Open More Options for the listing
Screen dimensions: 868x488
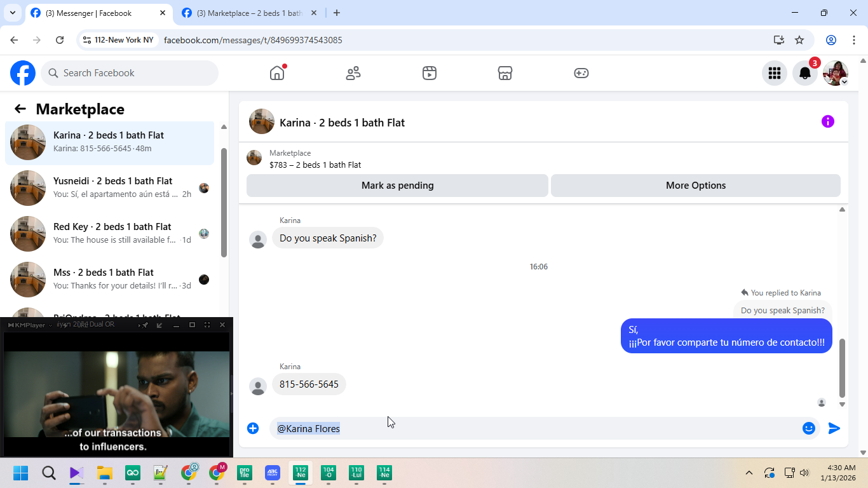point(696,186)
